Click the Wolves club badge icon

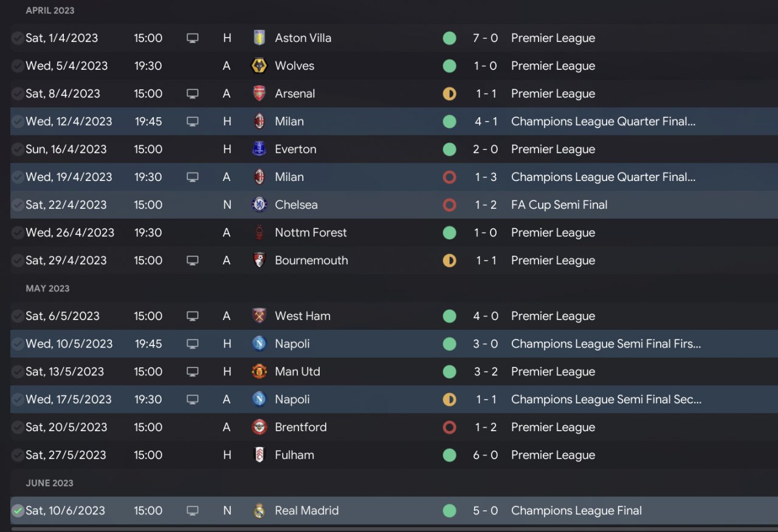coord(260,66)
